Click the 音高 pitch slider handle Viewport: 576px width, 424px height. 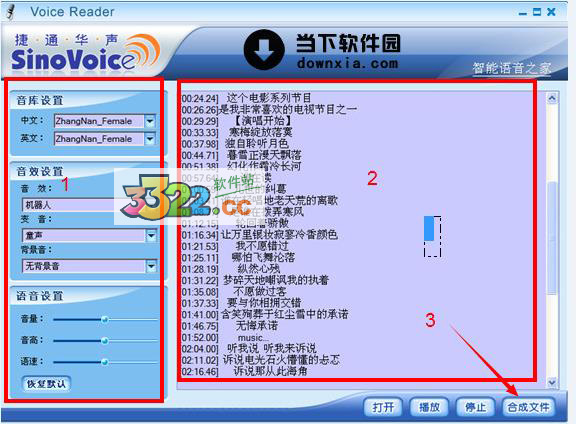(x=105, y=341)
